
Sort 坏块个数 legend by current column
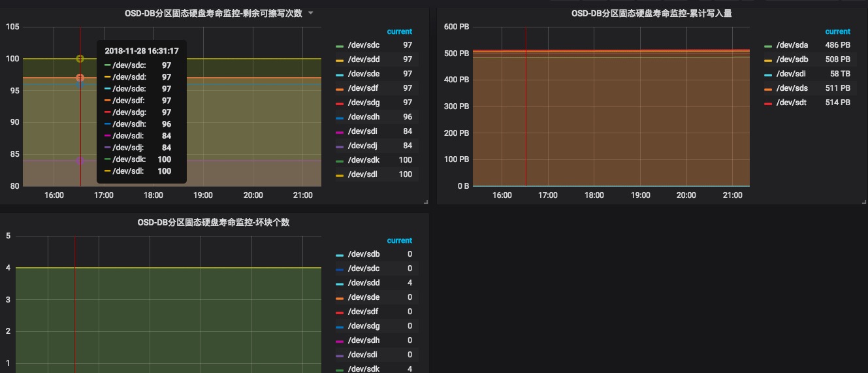[x=399, y=240]
